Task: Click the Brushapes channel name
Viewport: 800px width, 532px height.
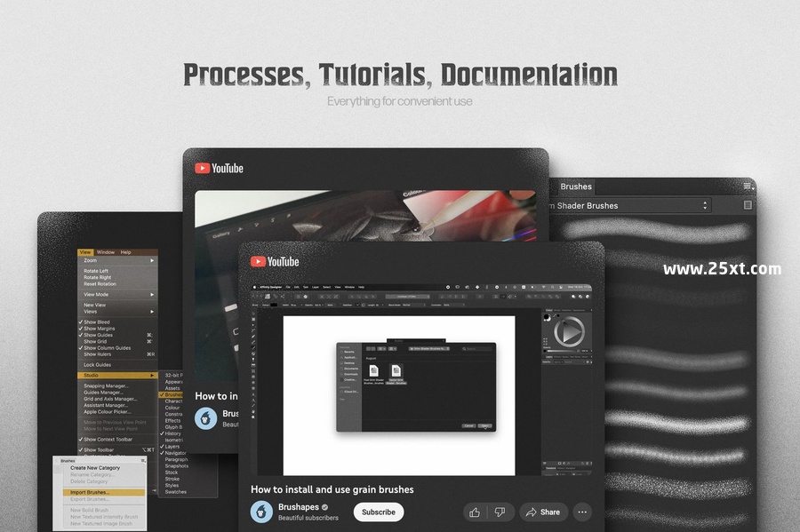Action: pos(299,507)
